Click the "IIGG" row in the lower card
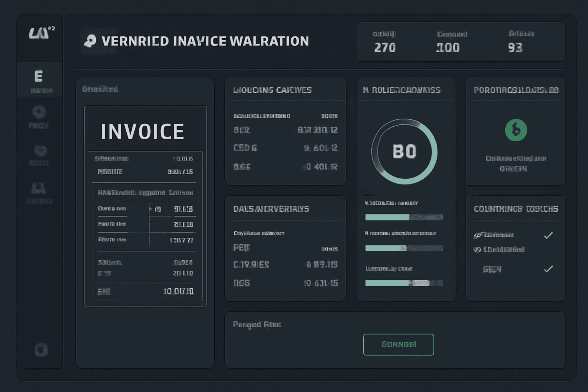This screenshot has width=588, height=392. (286, 283)
